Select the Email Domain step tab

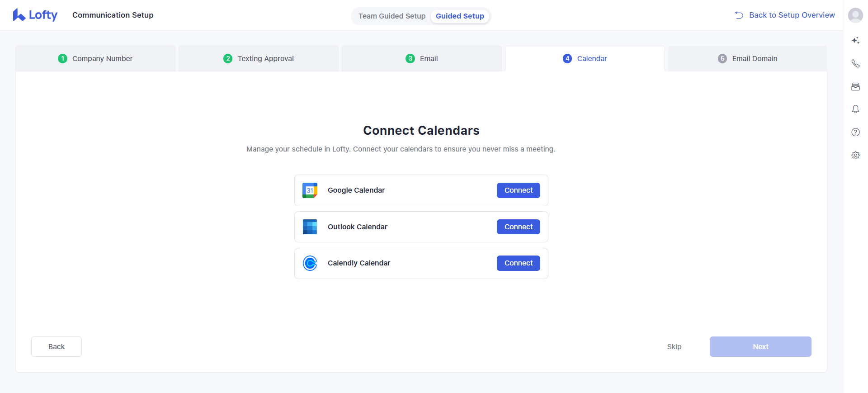748,58
